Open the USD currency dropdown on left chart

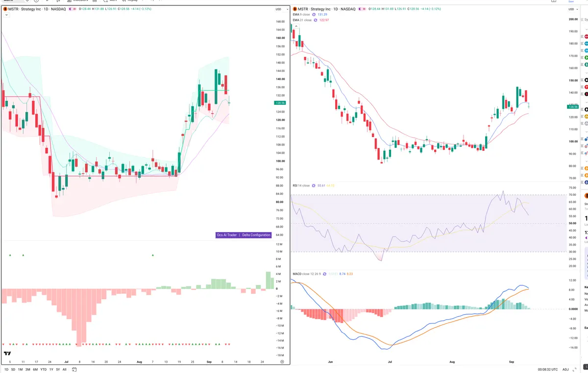[281, 9]
